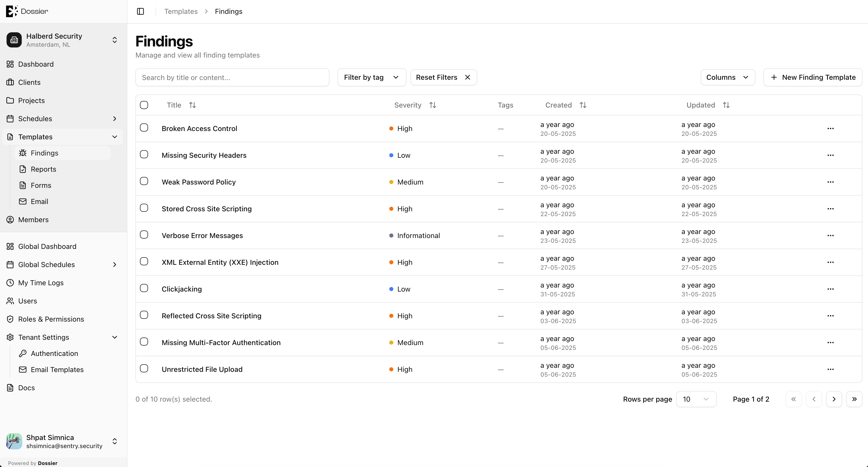Screen dimensions: 868x467
Task: Click New Finding Template button
Action: [x=813, y=77]
